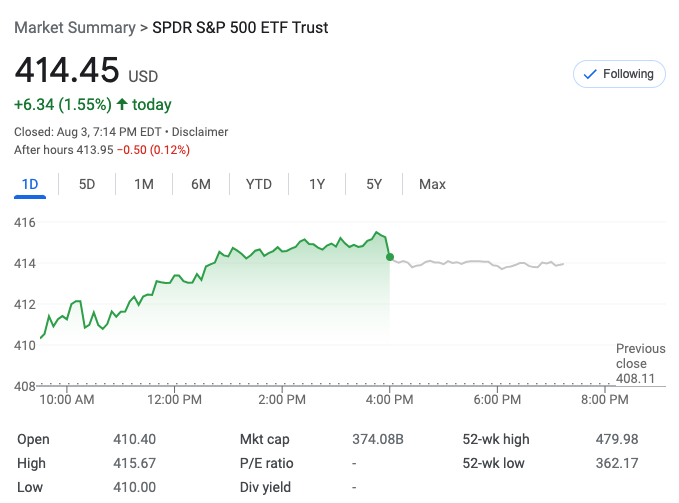Click the gray after-hours line on chart
This screenshot has height=503, width=679.
click(x=480, y=263)
